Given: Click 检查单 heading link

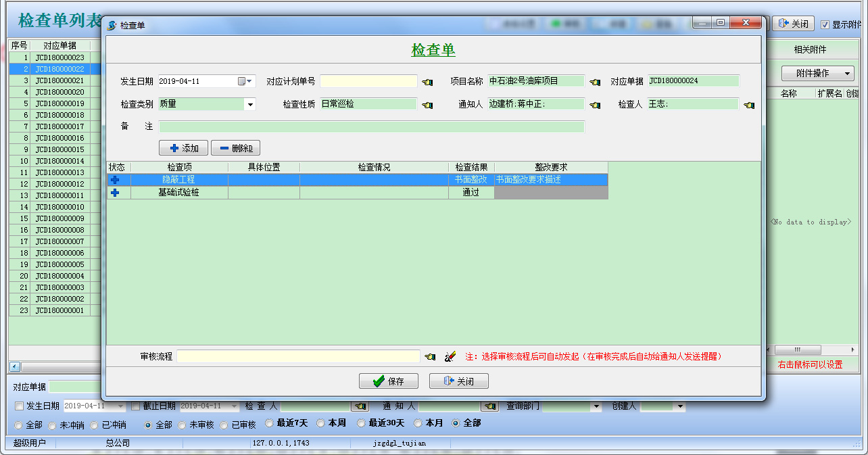Looking at the screenshot, I should [433, 50].
